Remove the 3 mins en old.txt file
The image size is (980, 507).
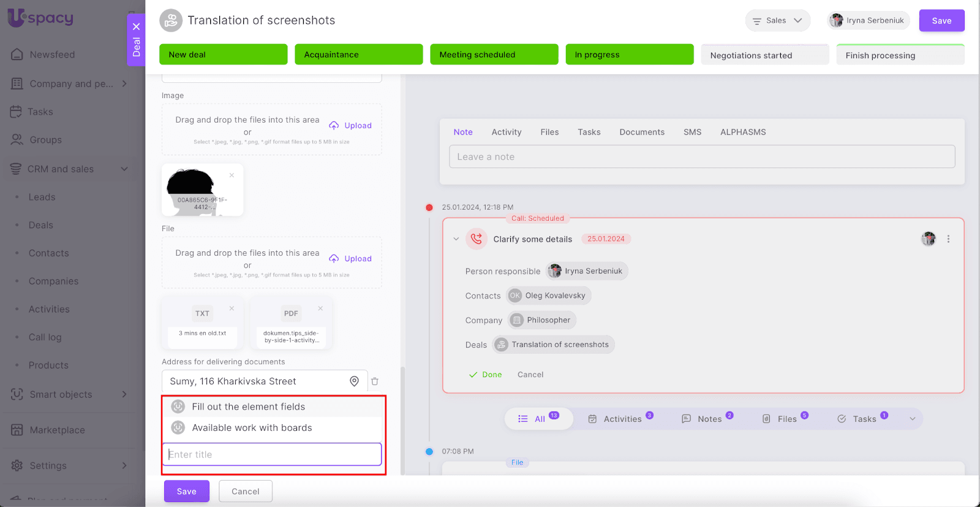pyautogui.click(x=232, y=308)
